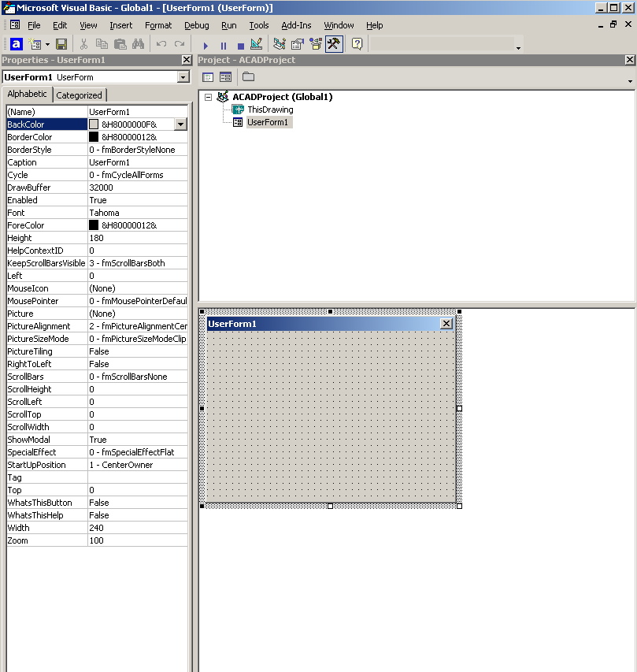Viewport: 637px width, 672px height.
Task: Run the macro with the play icon
Action: click(206, 46)
